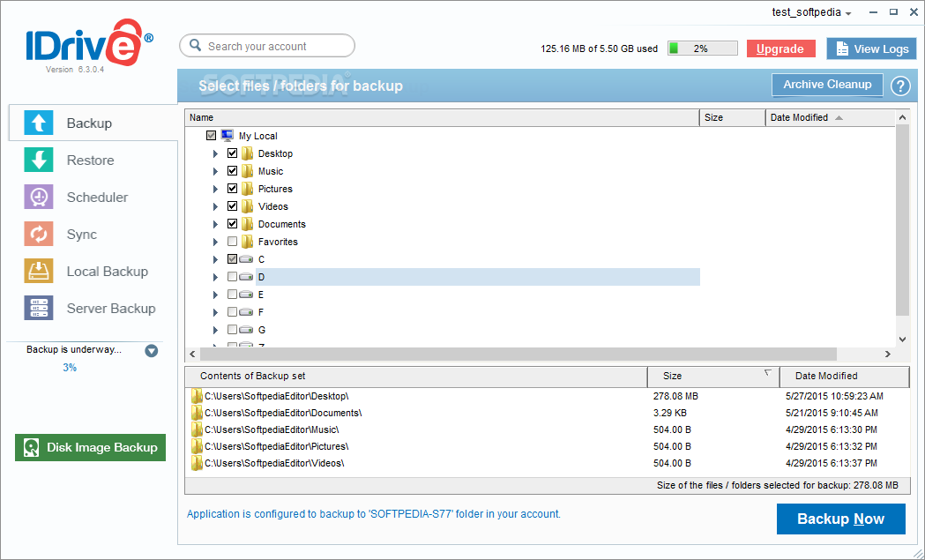
Task: Open the Backup section
Action: pos(93,123)
